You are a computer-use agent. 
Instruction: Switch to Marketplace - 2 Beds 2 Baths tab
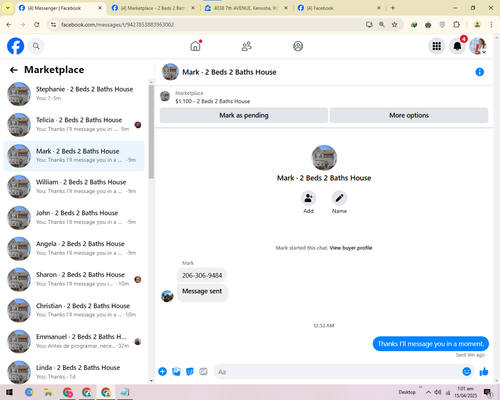pyautogui.click(x=153, y=8)
